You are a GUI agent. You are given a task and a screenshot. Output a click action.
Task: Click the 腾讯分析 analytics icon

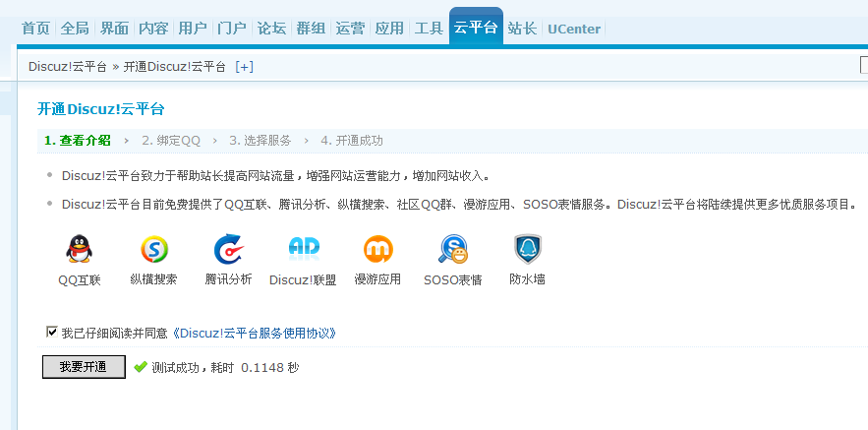[x=229, y=249]
